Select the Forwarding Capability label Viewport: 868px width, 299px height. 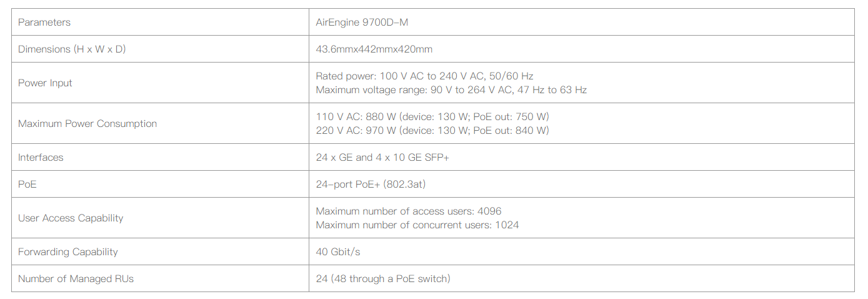click(68, 252)
